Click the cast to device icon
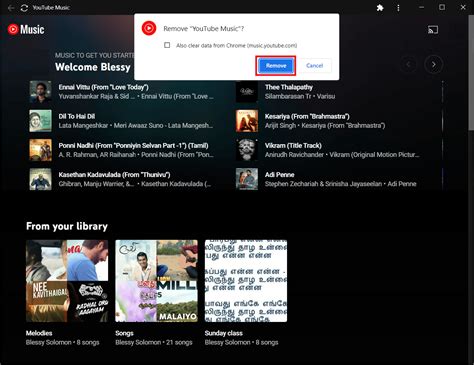This screenshot has height=365, width=474. pyautogui.click(x=433, y=30)
